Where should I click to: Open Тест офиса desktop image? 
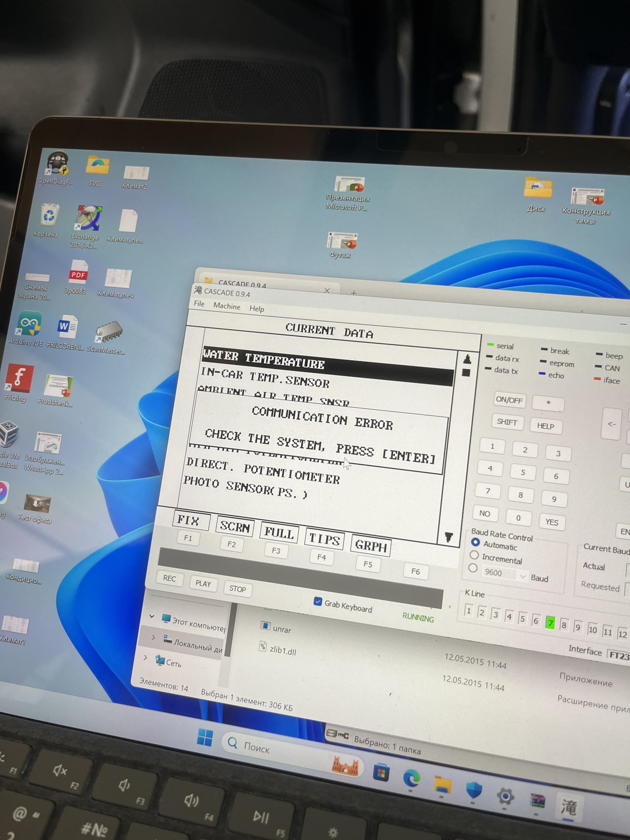click(36, 508)
